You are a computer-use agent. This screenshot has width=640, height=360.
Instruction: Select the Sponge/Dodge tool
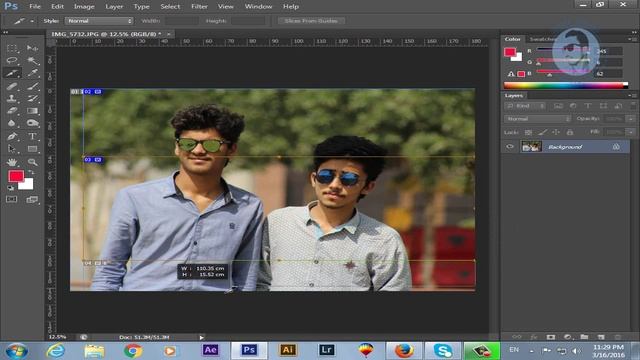(32, 123)
